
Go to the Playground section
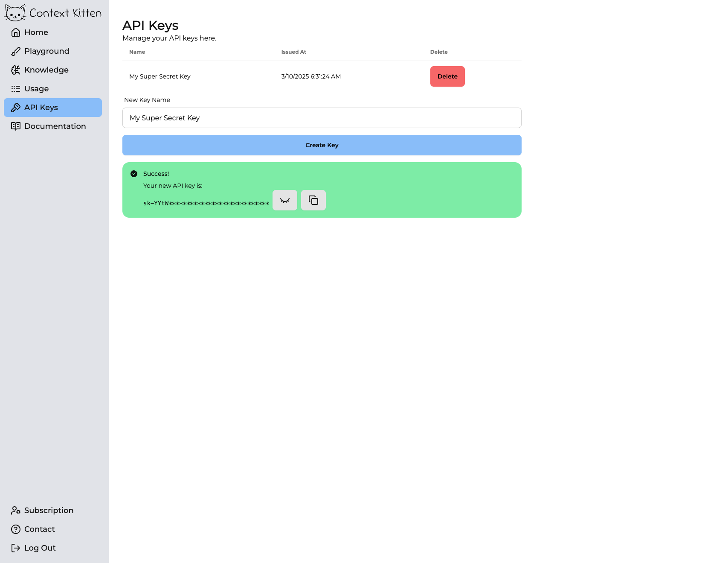pyautogui.click(x=53, y=51)
